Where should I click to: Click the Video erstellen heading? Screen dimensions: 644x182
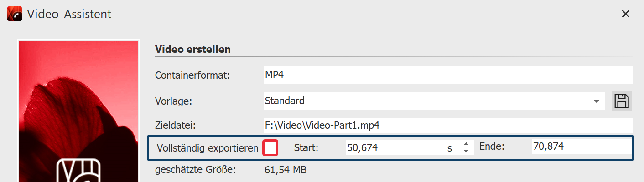click(192, 49)
